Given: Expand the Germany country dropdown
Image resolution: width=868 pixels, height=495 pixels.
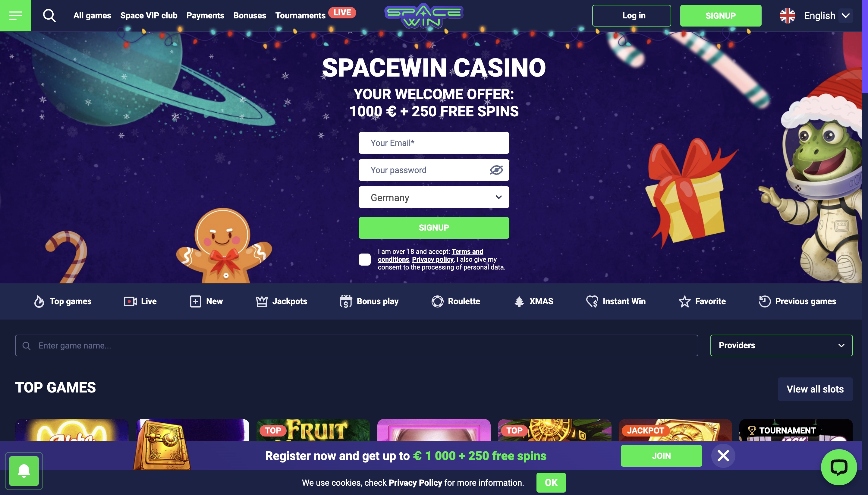Looking at the screenshot, I should (x=434, y=197).
